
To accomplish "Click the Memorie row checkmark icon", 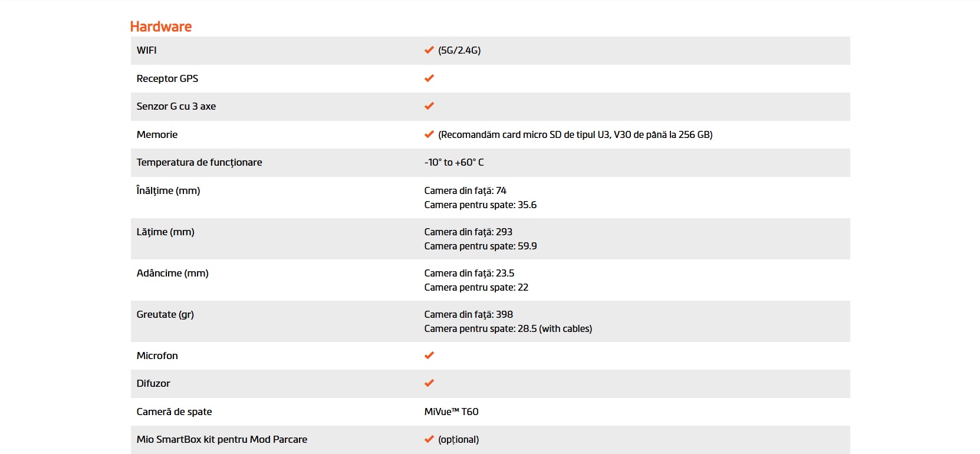I will point(429,134).
